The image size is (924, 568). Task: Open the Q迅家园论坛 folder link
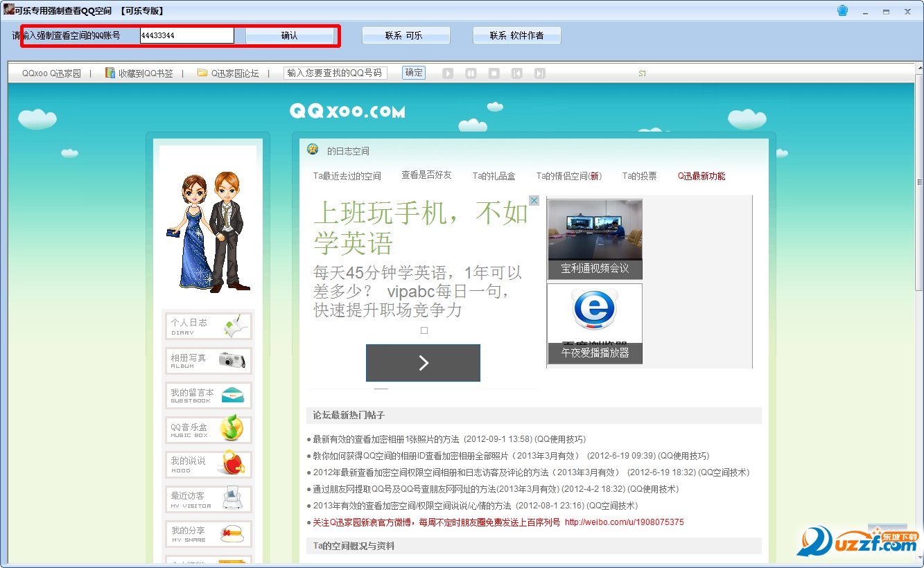[x=229, y=73]
